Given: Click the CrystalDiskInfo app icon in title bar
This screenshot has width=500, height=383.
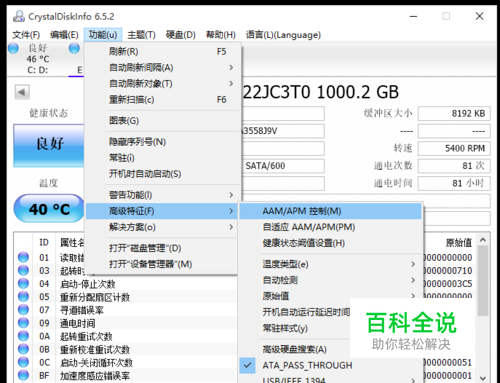Looking at the screenshot, I should (19, 16).
